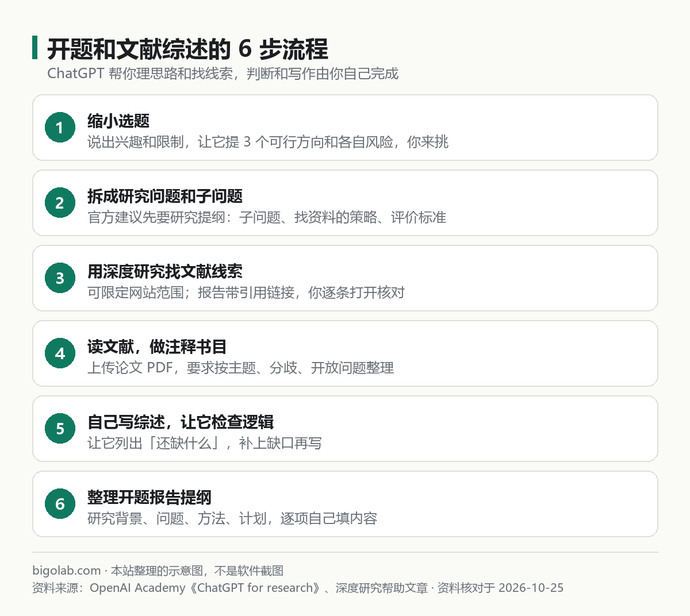Click the green step 6 circle

pyautogui.click(x=60, y=504)
